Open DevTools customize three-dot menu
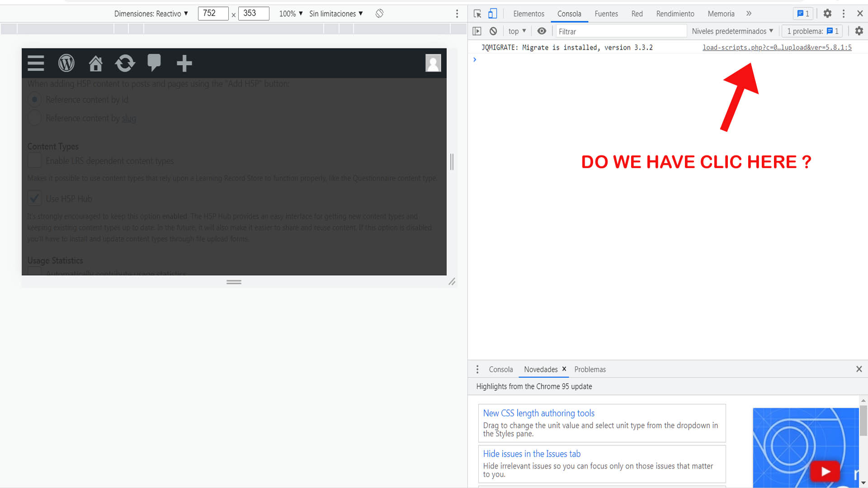868x488 pixels. pyautogui.click(x=844, y=14)
